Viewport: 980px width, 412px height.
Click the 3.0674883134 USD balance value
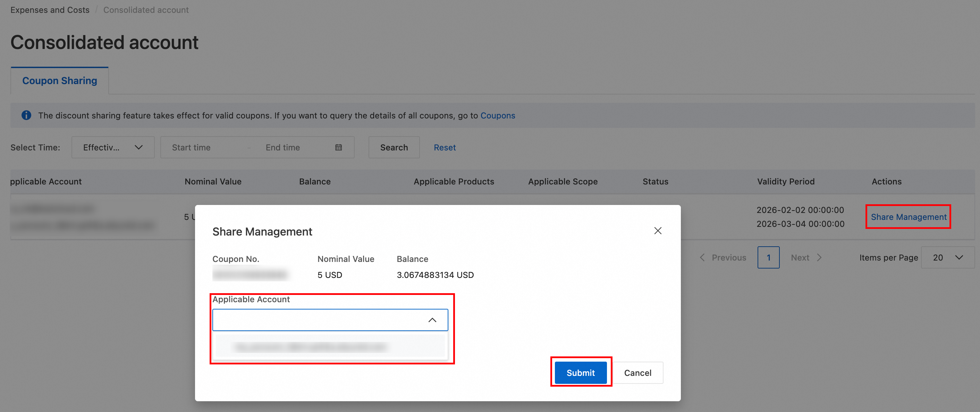click(435, 275)
